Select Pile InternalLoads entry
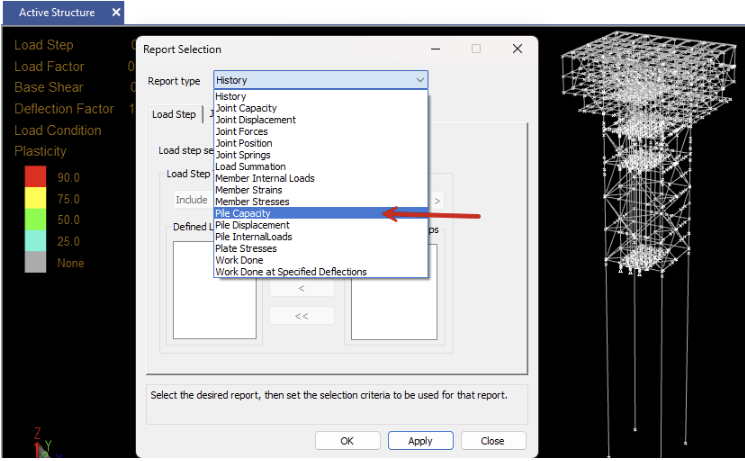 (x=321, y=237)
